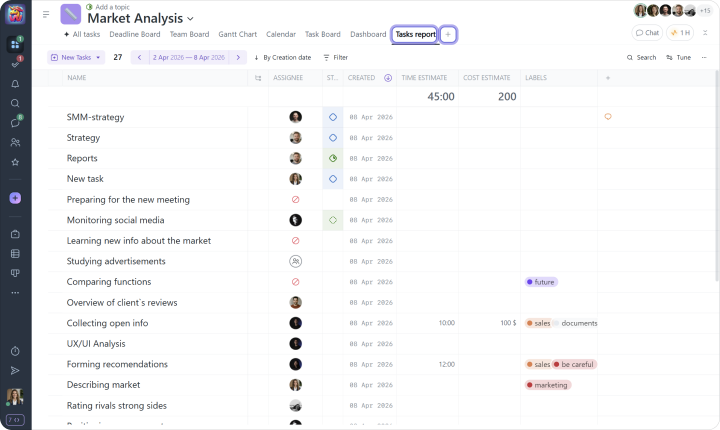Open the Chat button
This screenshot has width=720, height=430.
click(x=647, y=33)
